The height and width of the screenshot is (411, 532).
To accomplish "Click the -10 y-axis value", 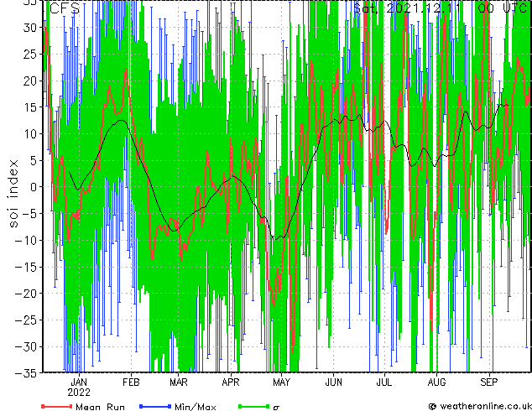I will pyautogui.click(x=26, y=240).
